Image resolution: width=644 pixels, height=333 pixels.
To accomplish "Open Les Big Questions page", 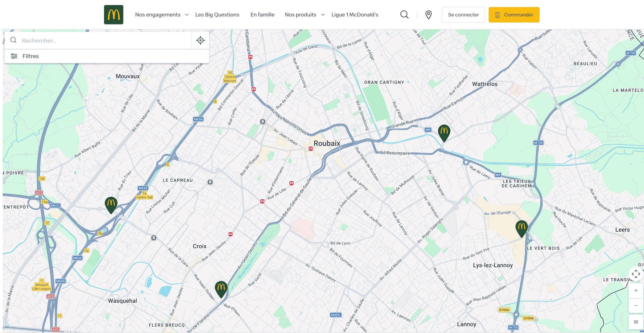I will click(x=217, y=15).
